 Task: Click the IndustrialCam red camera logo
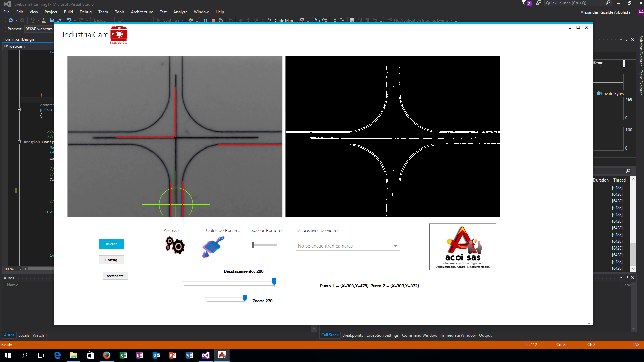tap(119, 35)
